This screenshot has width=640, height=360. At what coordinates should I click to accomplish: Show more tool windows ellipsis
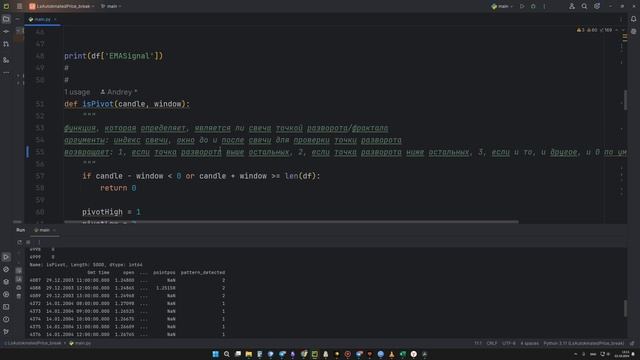pos(6,72)
